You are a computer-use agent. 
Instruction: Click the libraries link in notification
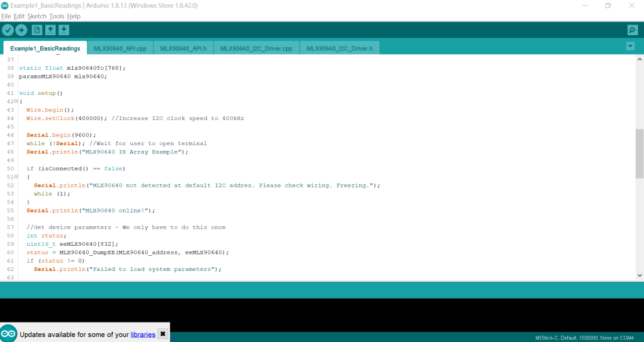click(143, 334)
